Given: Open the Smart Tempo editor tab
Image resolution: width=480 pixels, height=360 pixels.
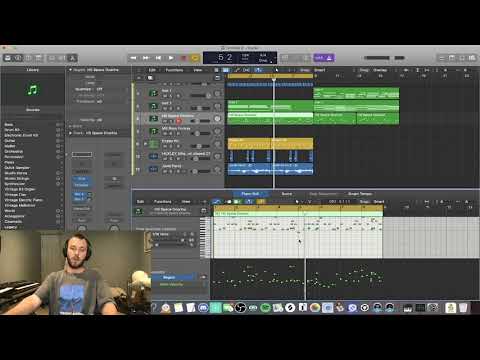Looking at the screenshot, I should (x=359, y=194).
